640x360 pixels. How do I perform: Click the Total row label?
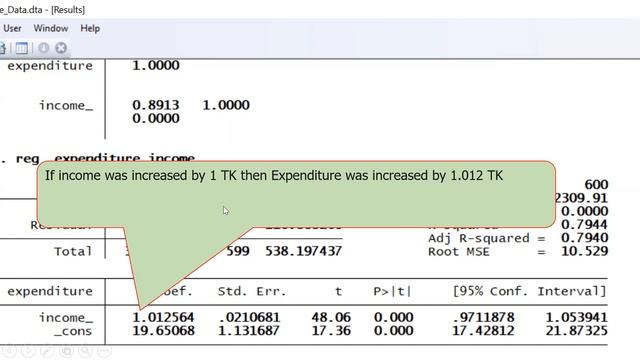tap(73, 251)
